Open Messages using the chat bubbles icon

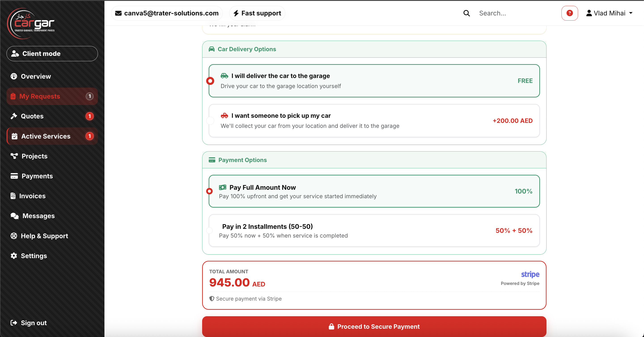pos(14,216)
